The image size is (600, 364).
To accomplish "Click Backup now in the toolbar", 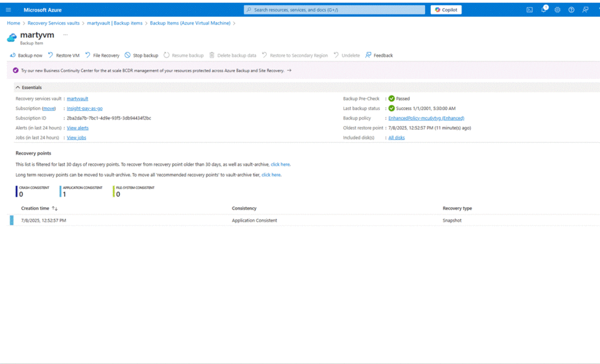I will (x=26, y=56).
